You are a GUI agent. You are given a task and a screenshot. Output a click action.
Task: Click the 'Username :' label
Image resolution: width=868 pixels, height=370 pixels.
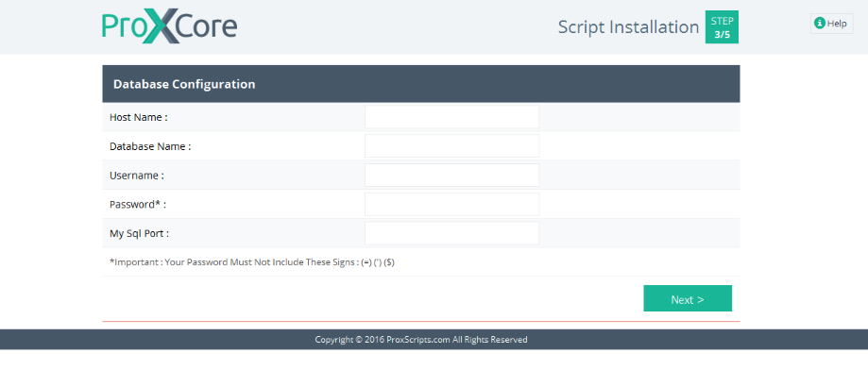[137, 176]
